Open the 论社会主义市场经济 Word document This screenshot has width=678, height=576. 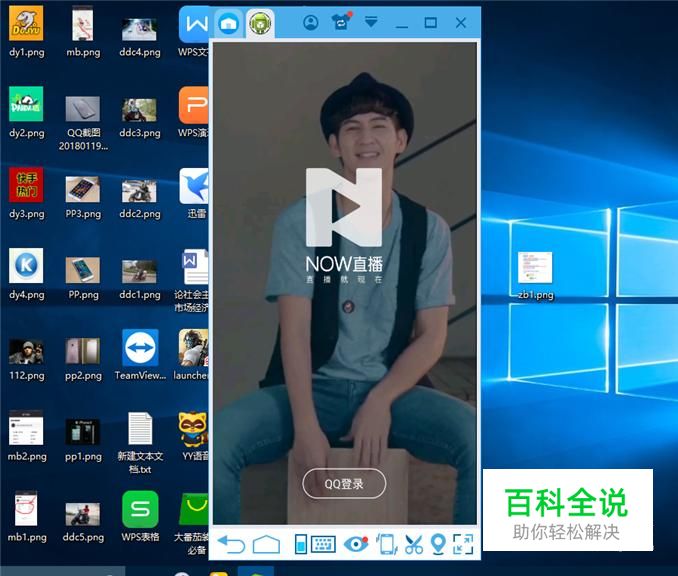coord(192,281)
